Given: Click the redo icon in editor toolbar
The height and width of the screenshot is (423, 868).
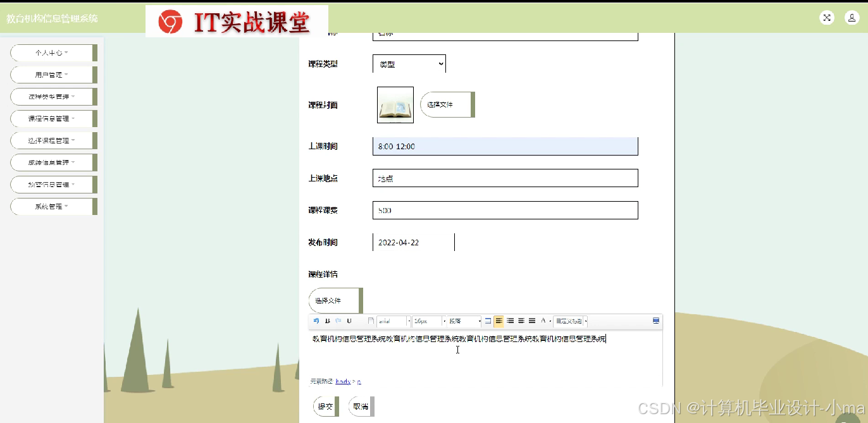Looking at the screenshot, I should pos(338,321).
